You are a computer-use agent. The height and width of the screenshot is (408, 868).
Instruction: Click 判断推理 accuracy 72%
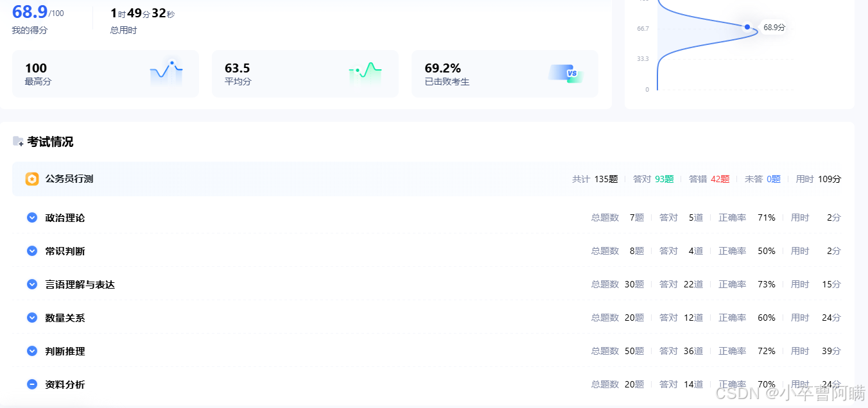[767, 352]
